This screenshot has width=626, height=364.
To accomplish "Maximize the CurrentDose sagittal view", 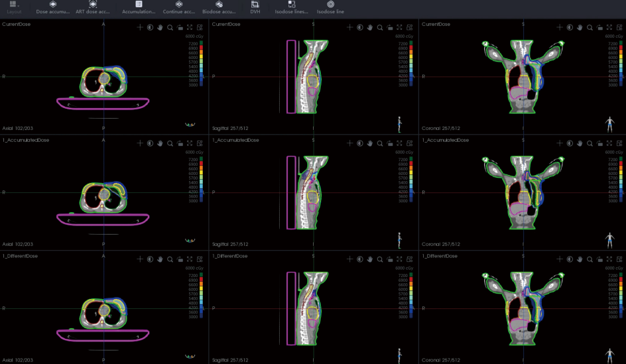I will [399, 27].
